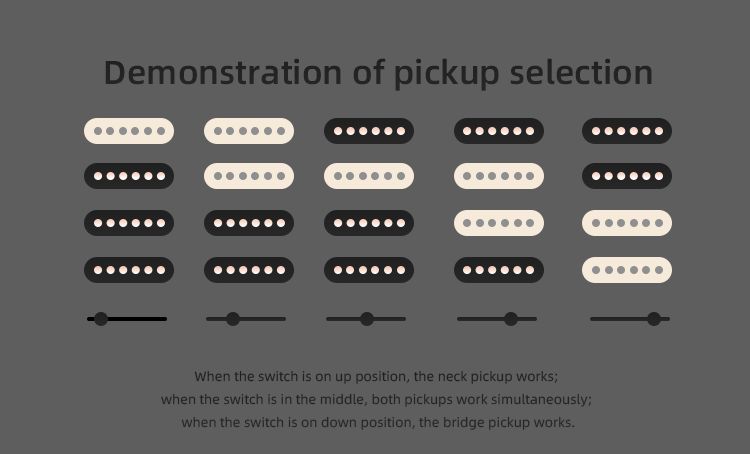Click the line about both pickups working simultaneously
Image resolution: width=750 pixels, height=454 pixels.
click(x=376, y=399)
